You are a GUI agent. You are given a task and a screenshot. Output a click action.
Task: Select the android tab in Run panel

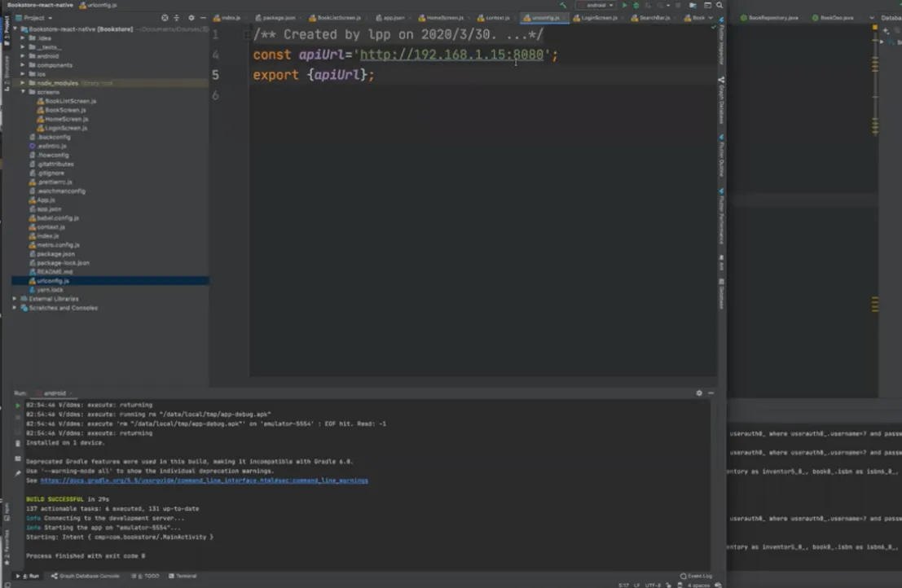point(55,393)
